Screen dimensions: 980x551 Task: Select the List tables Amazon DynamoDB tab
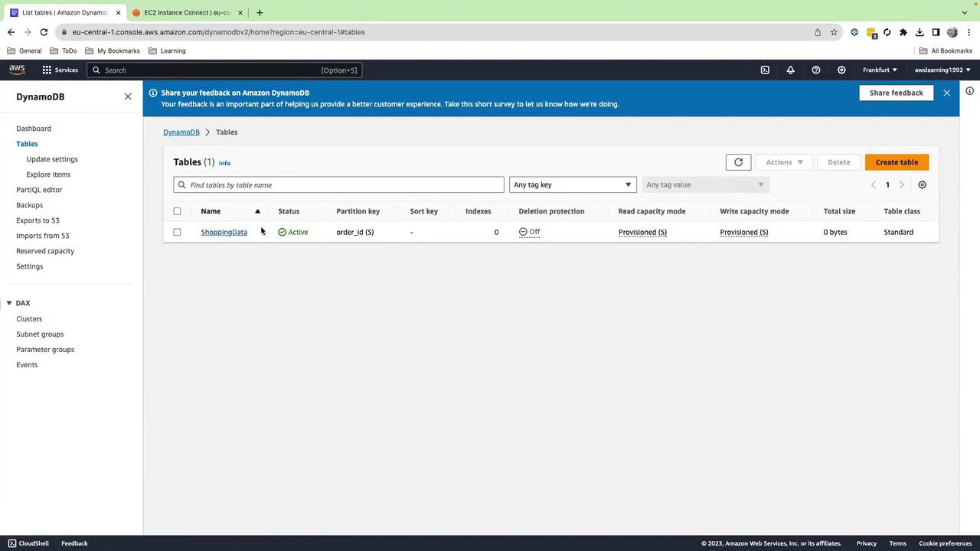click(x=65, y=12)
